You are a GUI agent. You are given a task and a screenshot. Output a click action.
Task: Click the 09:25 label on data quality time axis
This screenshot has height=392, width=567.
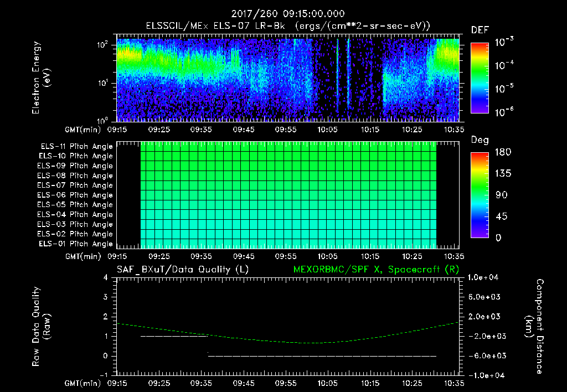coord(159,383)
